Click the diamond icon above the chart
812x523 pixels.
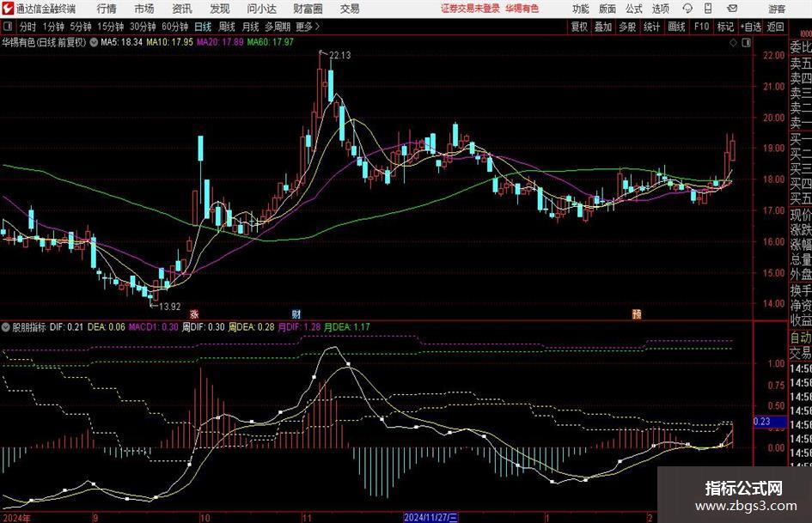(733, 43)
